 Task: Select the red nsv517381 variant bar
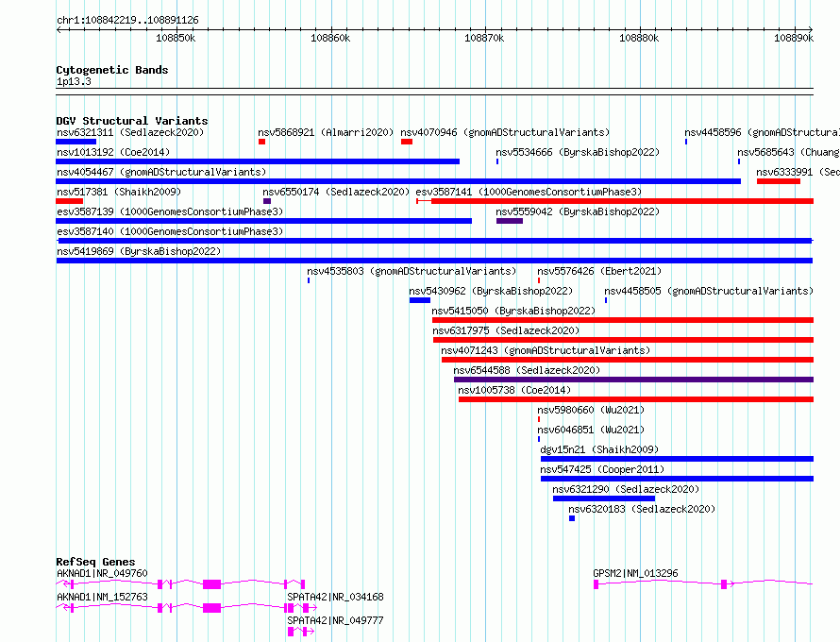70,201
